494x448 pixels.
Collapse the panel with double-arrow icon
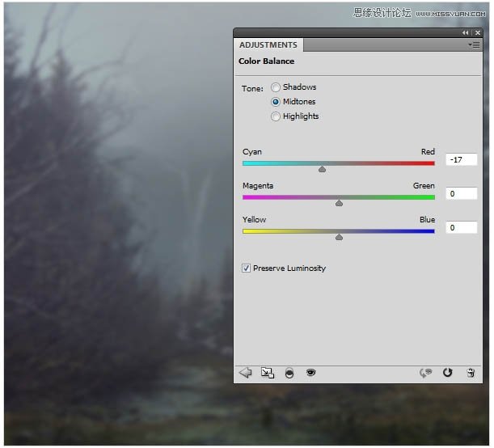click(465, 33)
